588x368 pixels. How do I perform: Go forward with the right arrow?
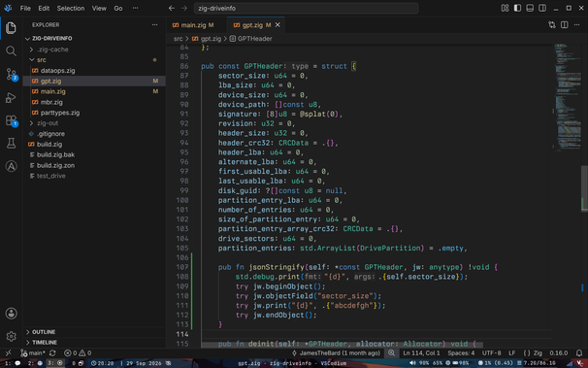[x=184, y=8]
